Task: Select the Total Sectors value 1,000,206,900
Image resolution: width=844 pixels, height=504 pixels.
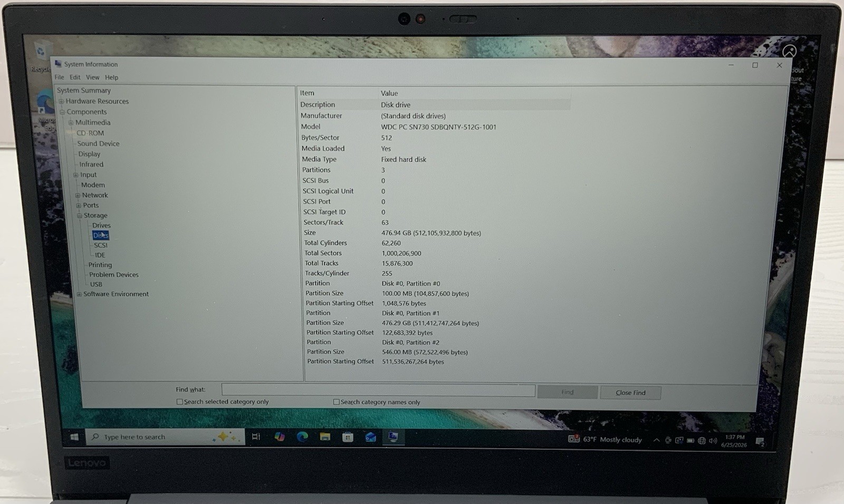Action: coord(401,253)
